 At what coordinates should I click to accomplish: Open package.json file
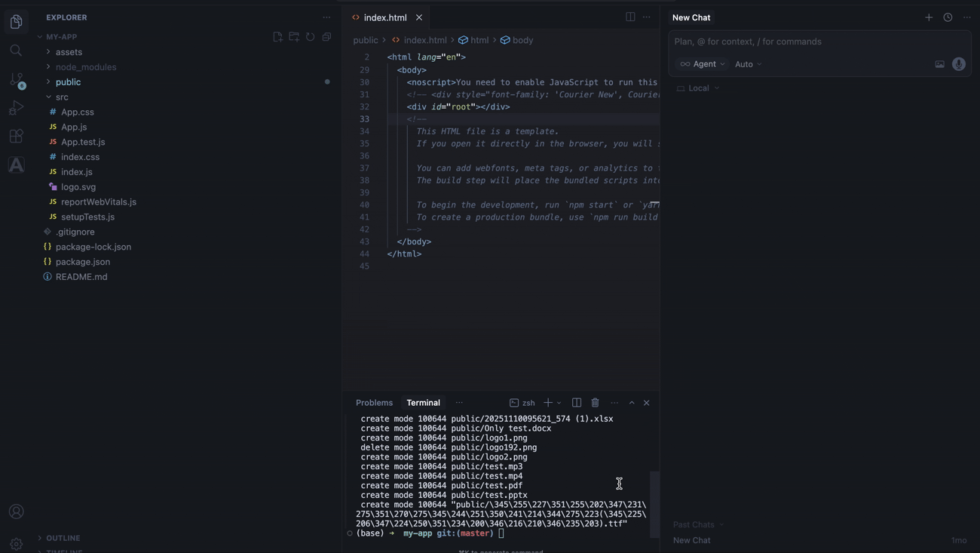(83, 262)
